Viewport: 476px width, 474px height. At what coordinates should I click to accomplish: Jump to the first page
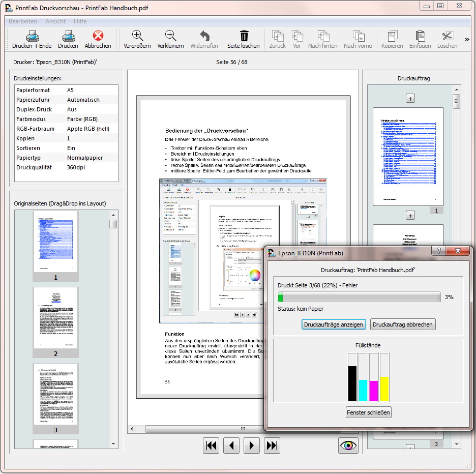click(211, 446)
